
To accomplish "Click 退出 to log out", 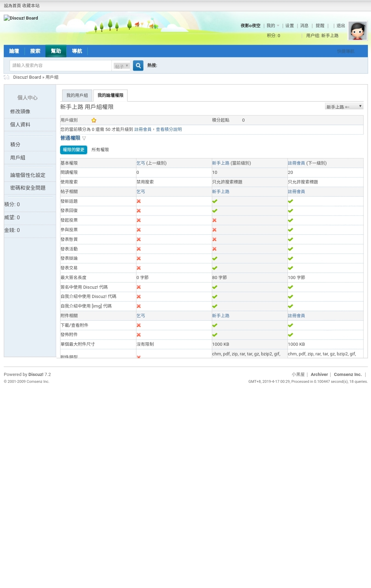I will pyautogui.click(x=340, y=26).
